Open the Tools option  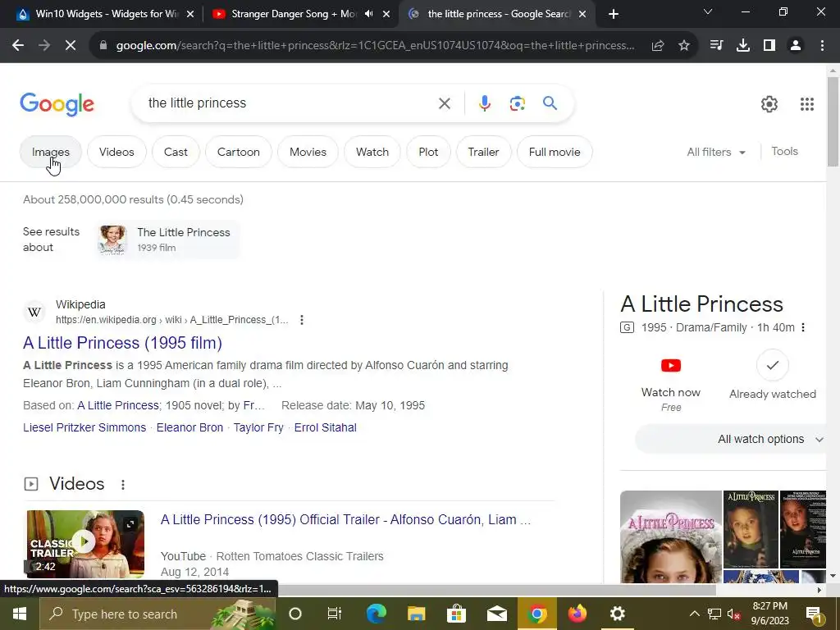tap(784, 152)
